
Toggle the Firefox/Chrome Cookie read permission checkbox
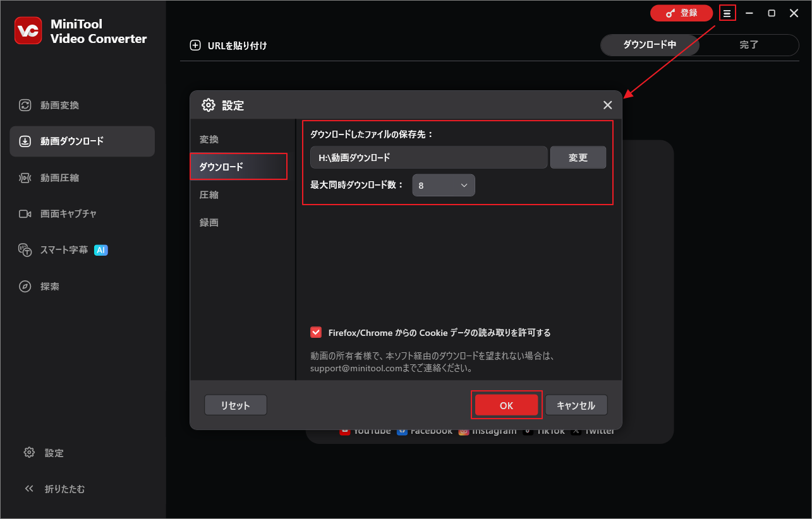tap(316, 331)
